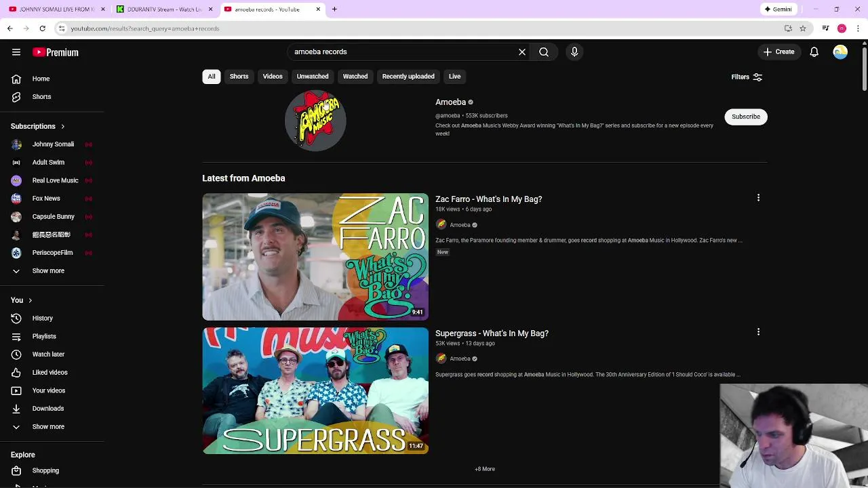The width and height of the screenshot is (868, 488).
Task: Open Chrome three-dot menu
Action: (x=859, y=28)
